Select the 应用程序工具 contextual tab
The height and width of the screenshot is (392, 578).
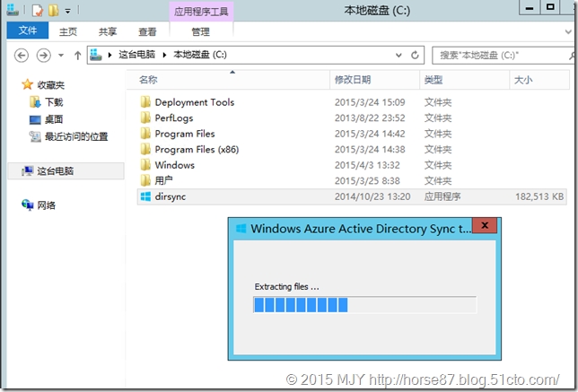201,12
